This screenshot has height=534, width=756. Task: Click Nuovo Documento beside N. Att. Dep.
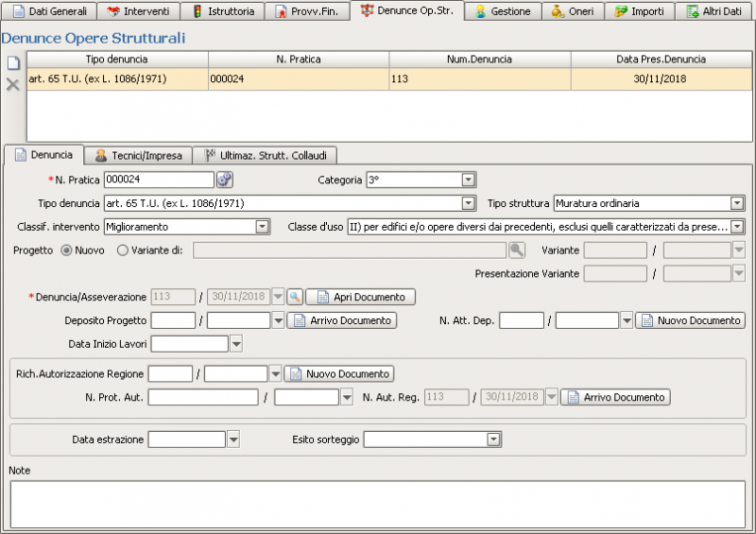(690, 320)
